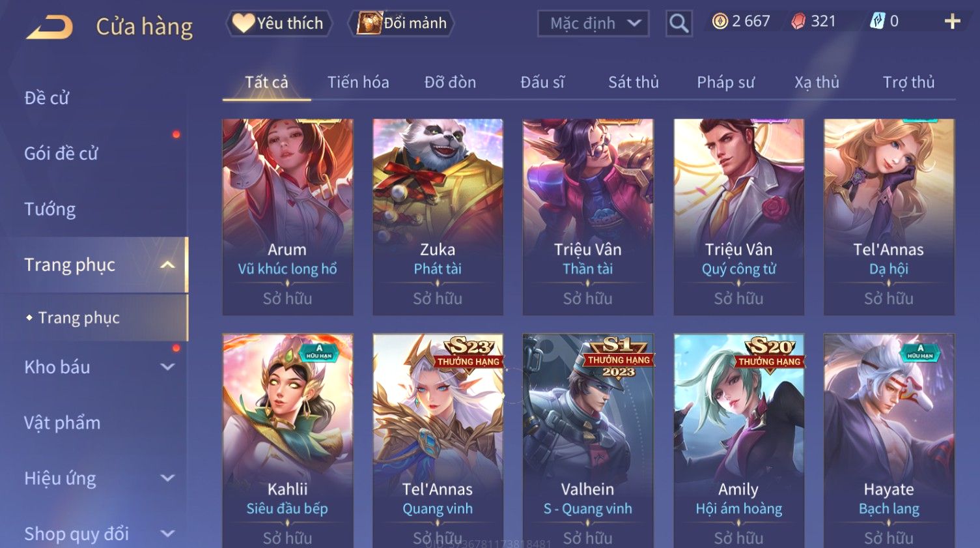
Task: Go back using the golden arrow icon
Action: coord(49,27)
